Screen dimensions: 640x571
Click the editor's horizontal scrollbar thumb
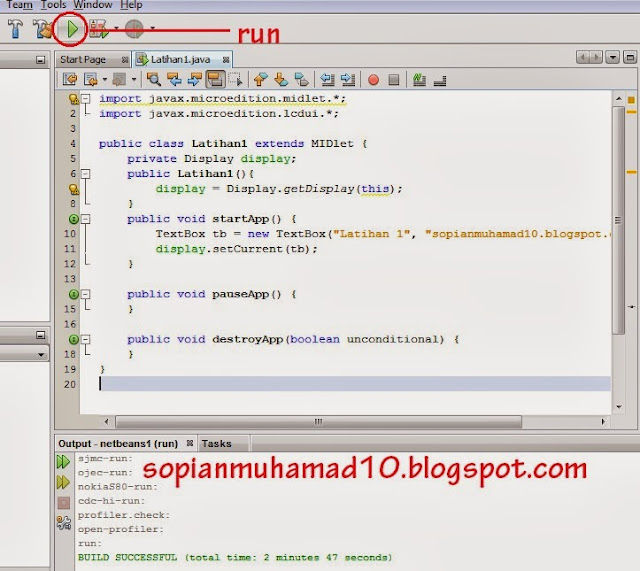[x=318, y=422]
